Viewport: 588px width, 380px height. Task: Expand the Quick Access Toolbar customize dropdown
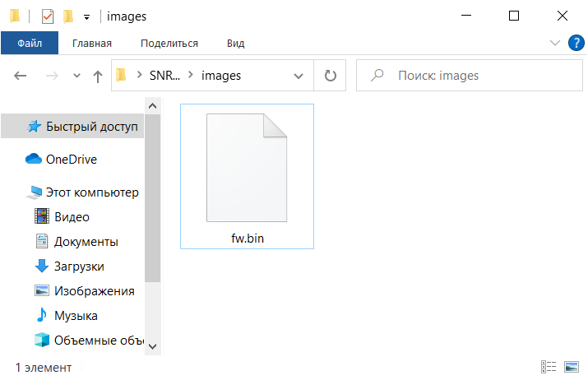[86, 17]
